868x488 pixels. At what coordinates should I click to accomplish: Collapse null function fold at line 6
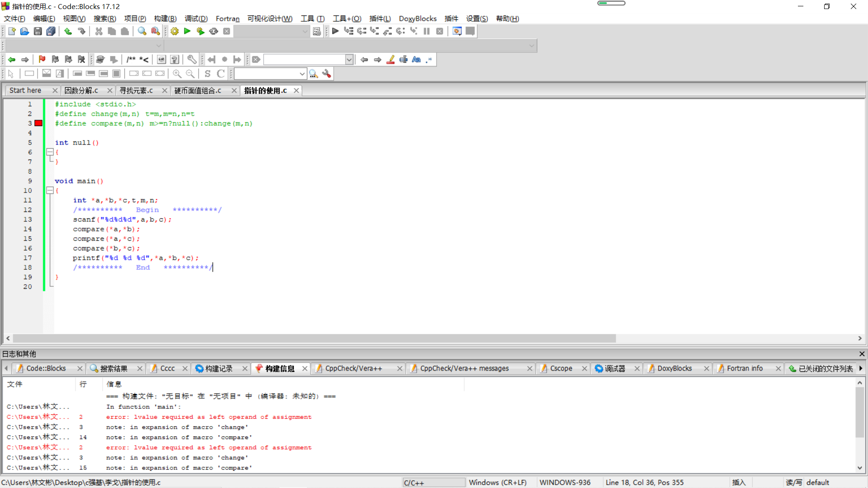[x=50, y=152]
